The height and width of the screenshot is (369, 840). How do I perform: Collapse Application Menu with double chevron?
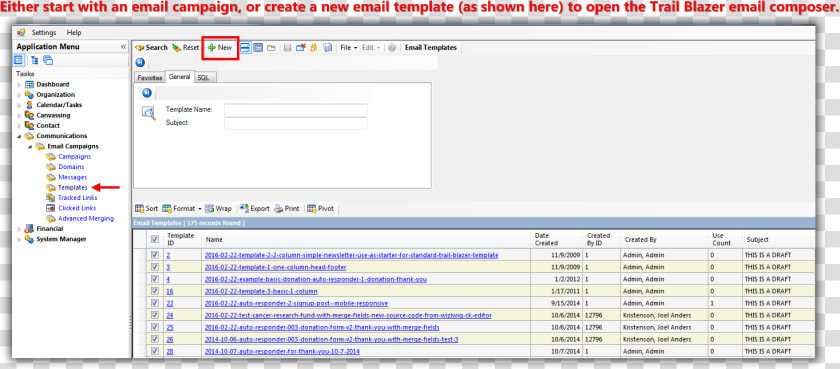coord(124,47)
